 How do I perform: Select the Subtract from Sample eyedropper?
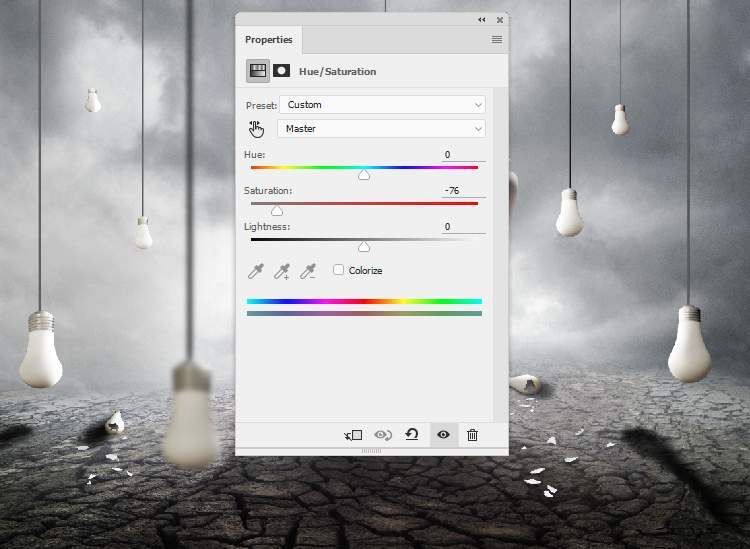tap(308, 271)
